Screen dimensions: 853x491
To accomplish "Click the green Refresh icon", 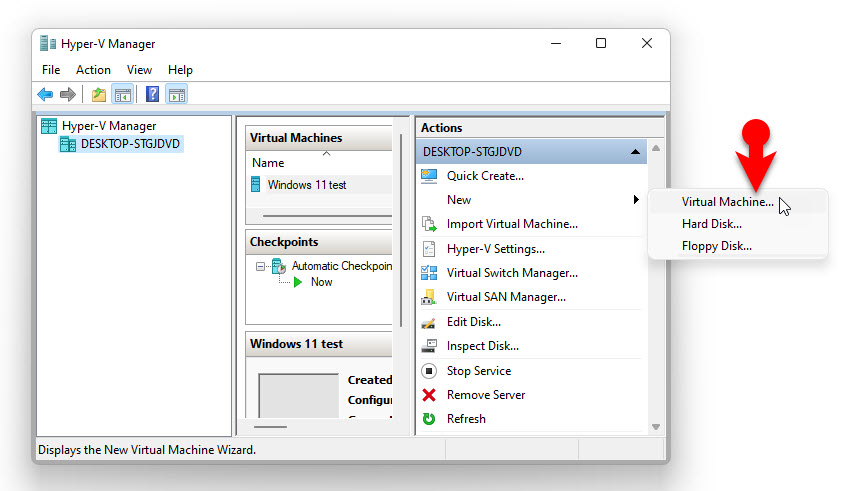I will click(429, 419).
